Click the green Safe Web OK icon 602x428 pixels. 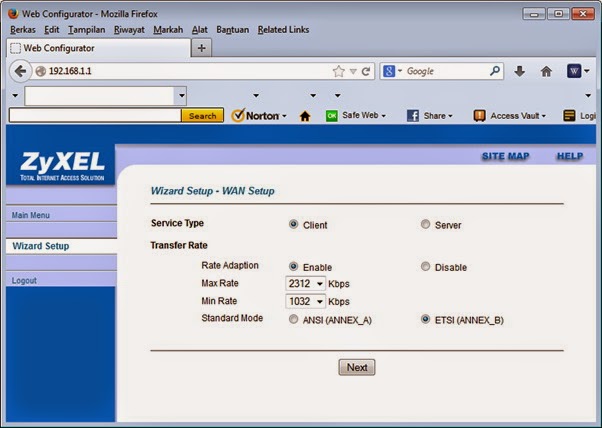[332, 116]
